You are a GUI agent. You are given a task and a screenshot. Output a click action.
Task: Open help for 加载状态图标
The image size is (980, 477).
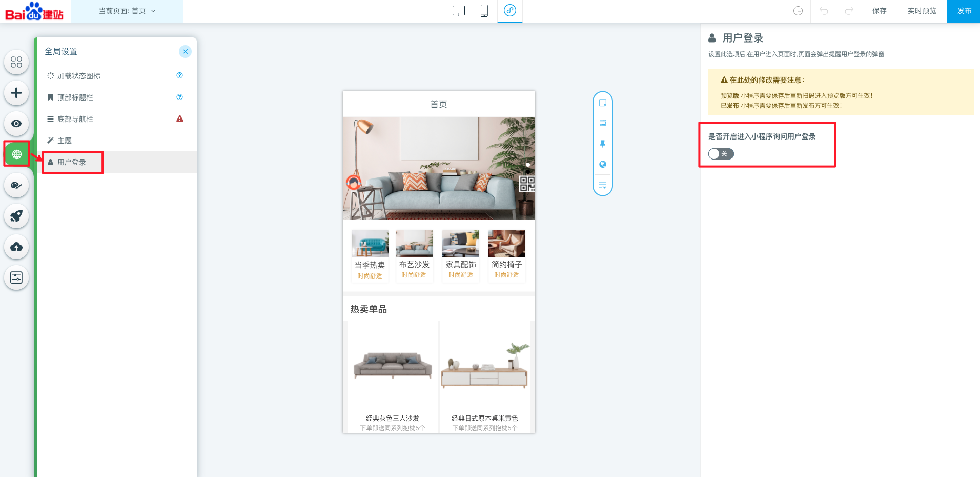(x=179, y=75)
